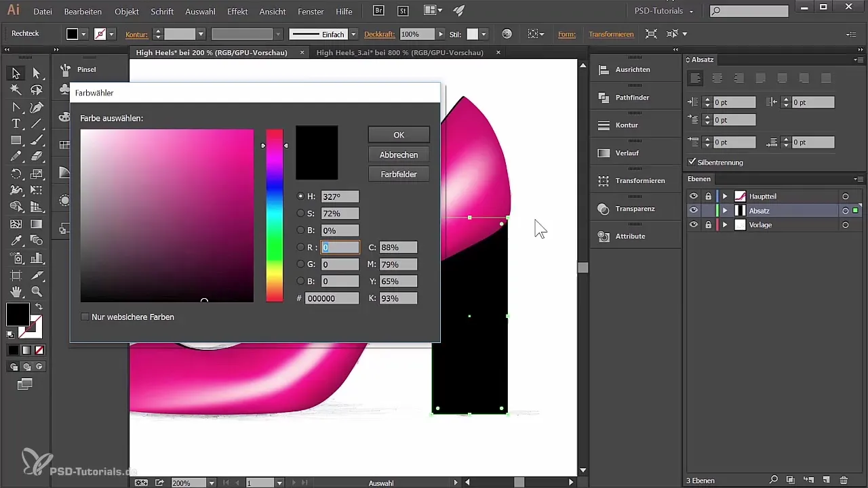Open the Datei menu
The width and height of the screenshot is (868, 488).
[x=43, y=12]
